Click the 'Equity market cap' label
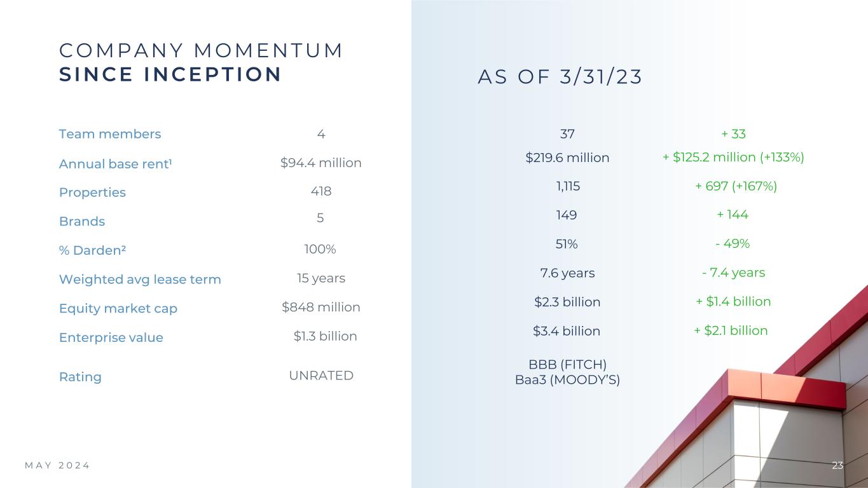 coord(118,309)
